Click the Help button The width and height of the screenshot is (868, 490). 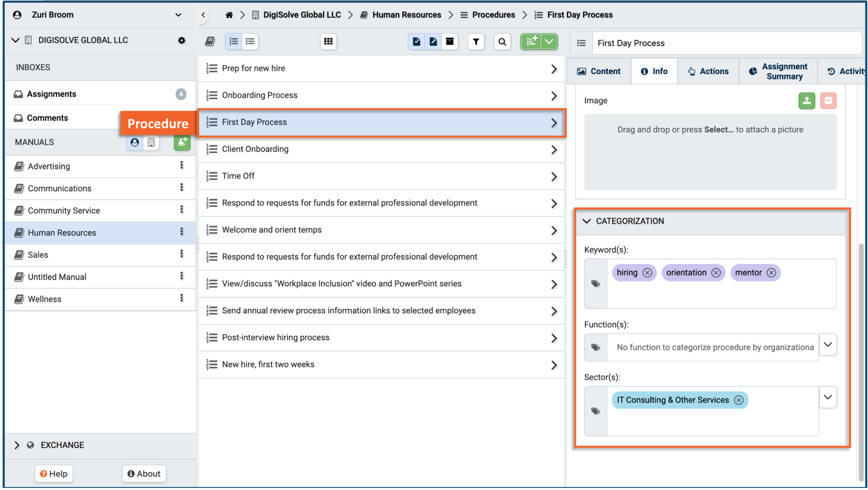pos(54,473)
